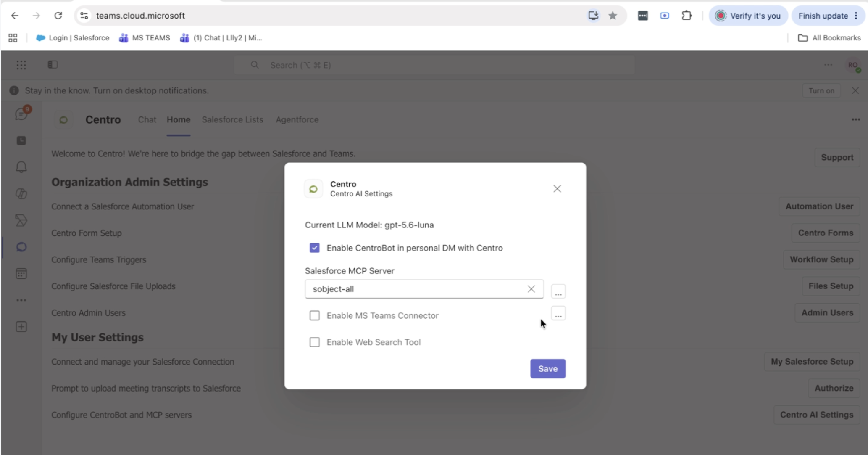Open the Automation User setting
868x455 pixels.
pyautogui.click(x=819, y=206)
